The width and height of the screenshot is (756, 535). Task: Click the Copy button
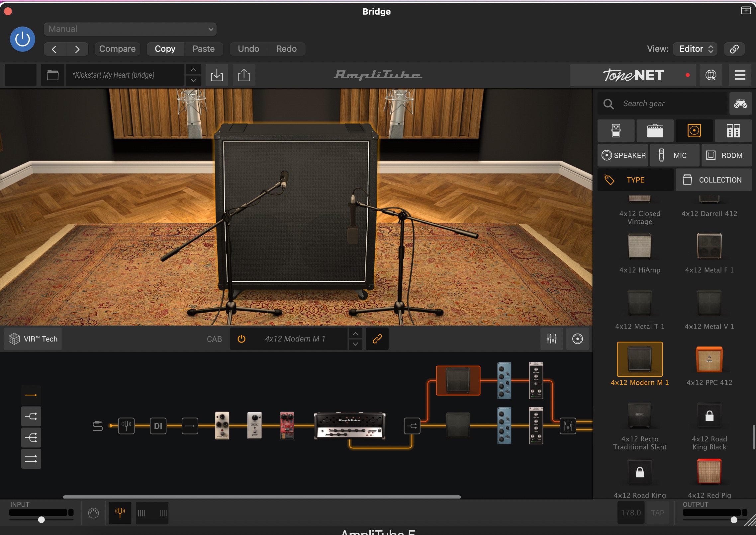165,49
